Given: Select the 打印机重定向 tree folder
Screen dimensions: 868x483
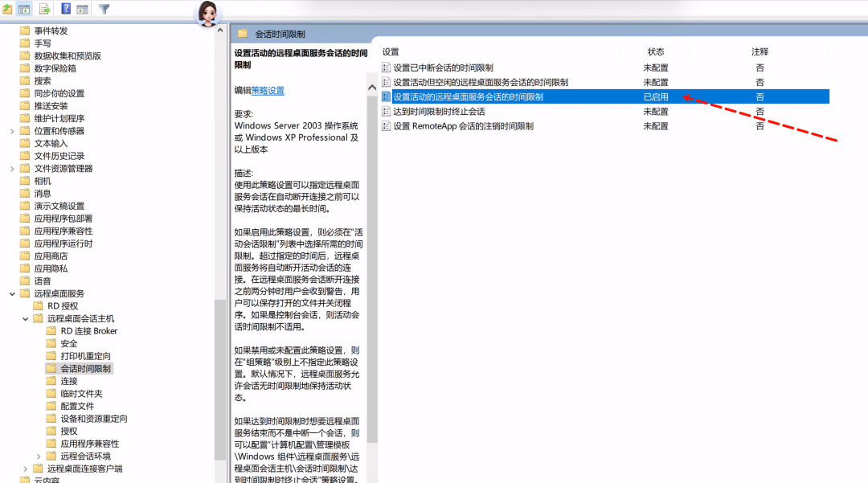Looking at the screenshot, I should coord(85,356).
